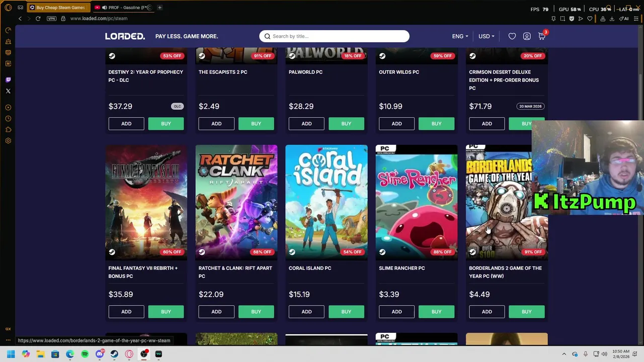
Task: Show hidden tray icons chevron
Action: [x=564, y=354]
